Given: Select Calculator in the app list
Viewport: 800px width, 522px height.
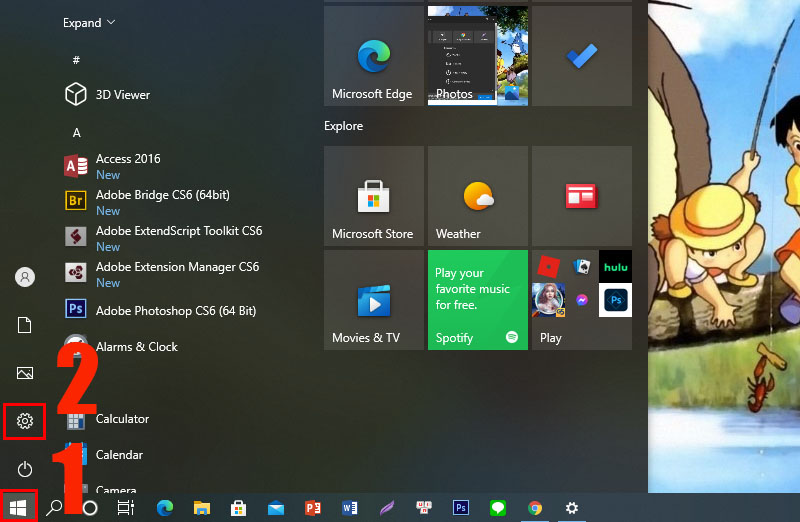Looking at the screenshot, I should click(122, 419).
